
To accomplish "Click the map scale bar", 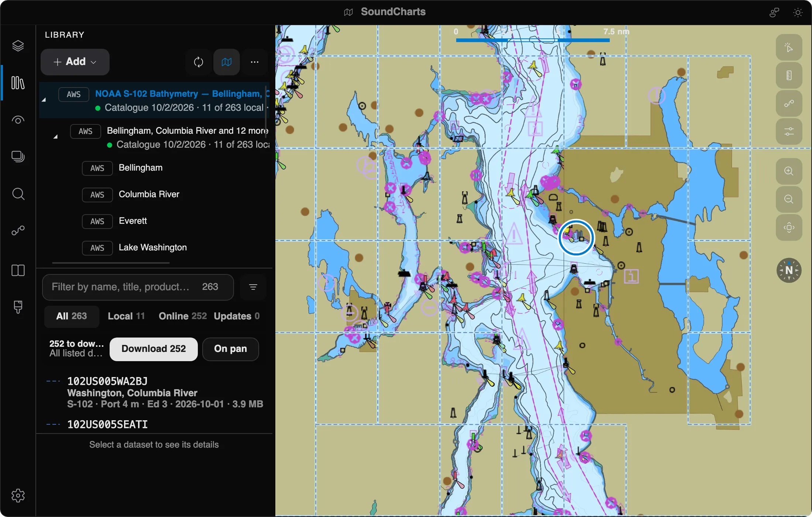I will click(533, 40).
